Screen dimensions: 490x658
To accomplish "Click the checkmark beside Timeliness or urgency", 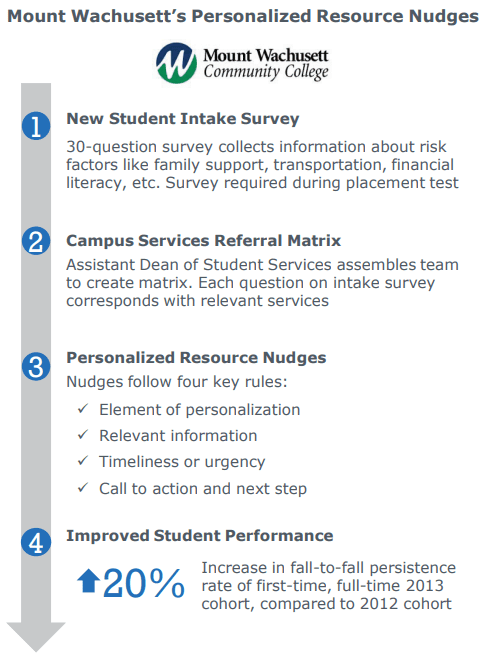I will (x=83, y=460).
